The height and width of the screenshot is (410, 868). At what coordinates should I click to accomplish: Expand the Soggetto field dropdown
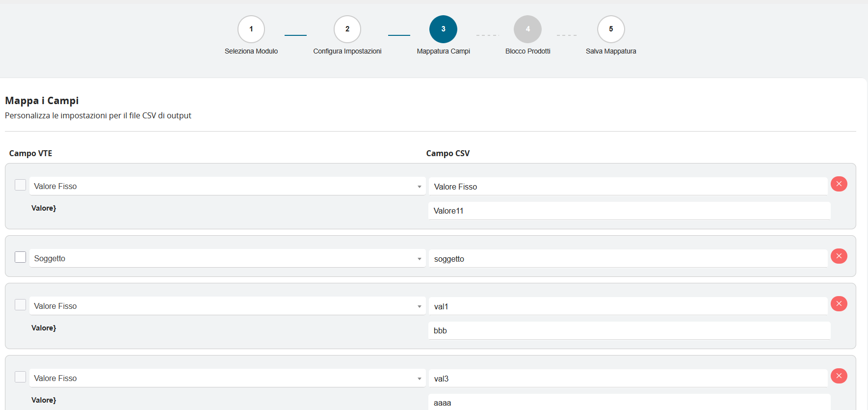point(227,259)
